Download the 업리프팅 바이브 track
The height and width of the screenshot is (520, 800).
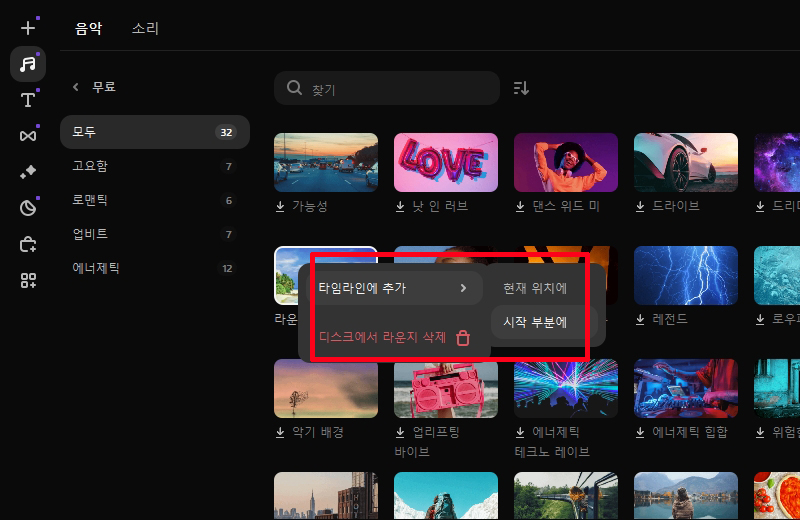coord(400,432)
